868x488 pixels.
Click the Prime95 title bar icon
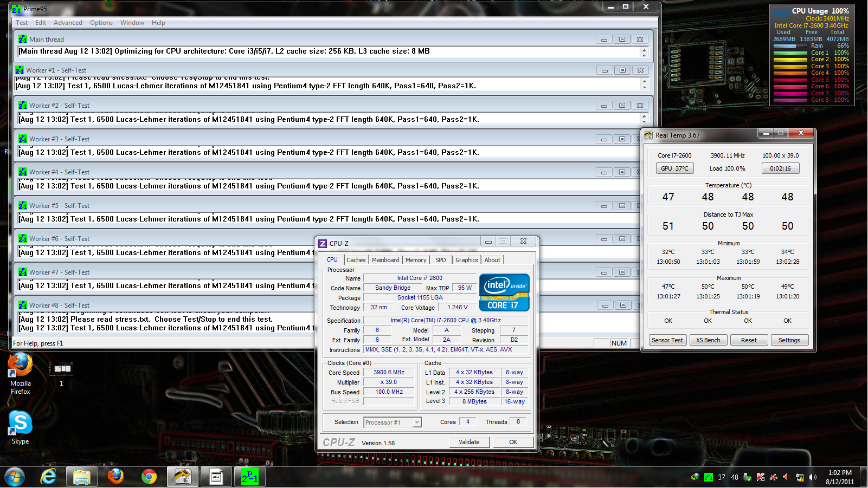(x=16, y=9)
